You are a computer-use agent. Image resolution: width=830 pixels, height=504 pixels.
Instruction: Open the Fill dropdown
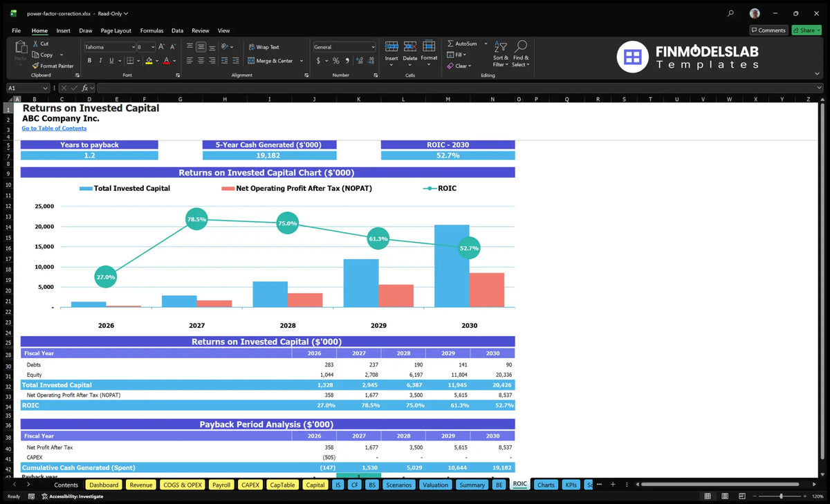[456, 55]
